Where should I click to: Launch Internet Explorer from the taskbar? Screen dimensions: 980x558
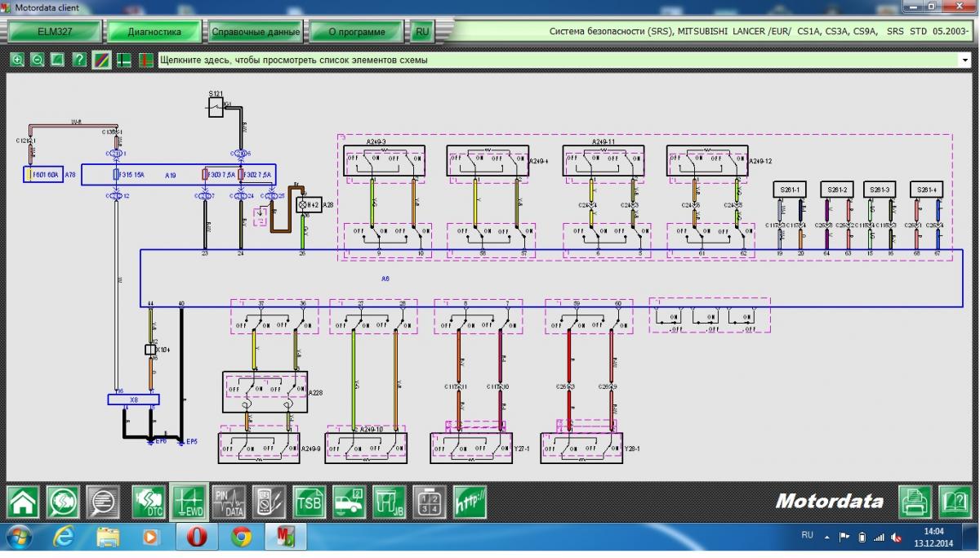(64, 537)
